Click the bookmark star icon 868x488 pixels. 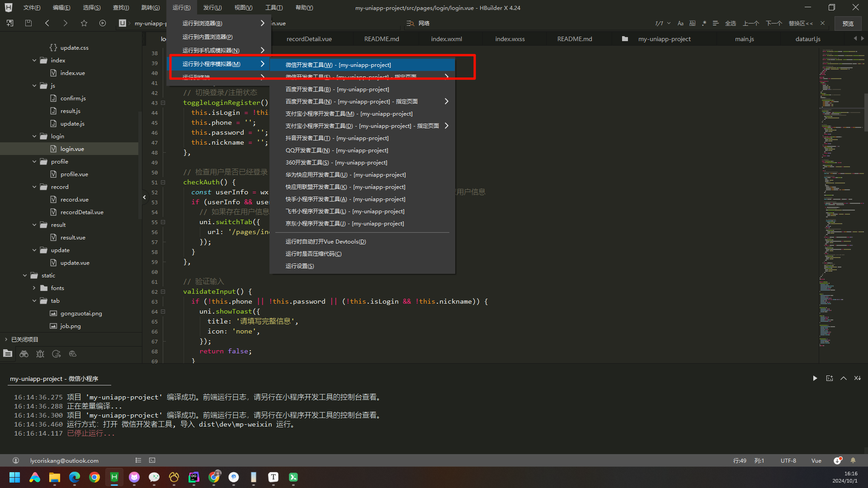click(x=84, y=23)
